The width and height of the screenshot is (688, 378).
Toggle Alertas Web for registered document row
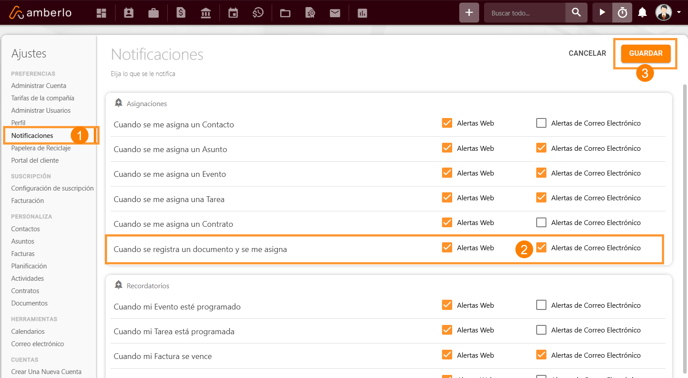(447, 248)
